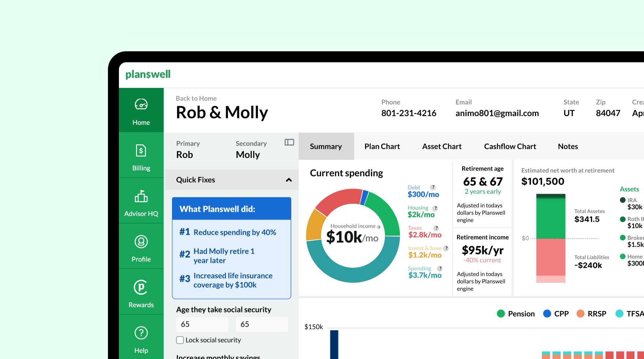Show help for Invest & Save
Image resolution: width=644 pixels, height=359 pixels.
(446, 248)
